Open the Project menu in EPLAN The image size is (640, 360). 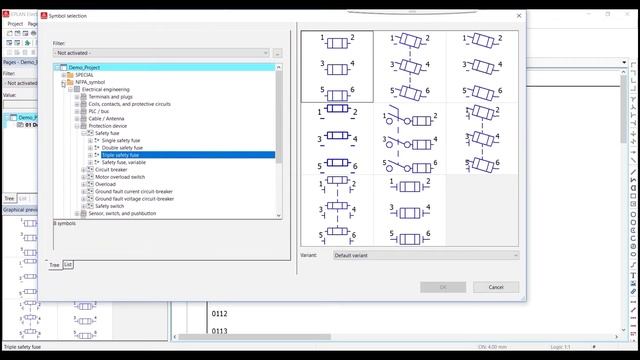(15, 24)
